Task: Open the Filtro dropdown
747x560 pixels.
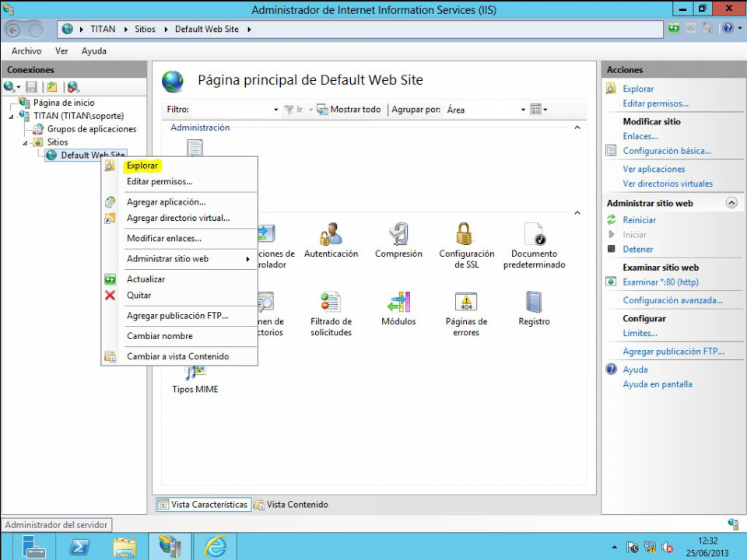Action: tap(275, 110)
